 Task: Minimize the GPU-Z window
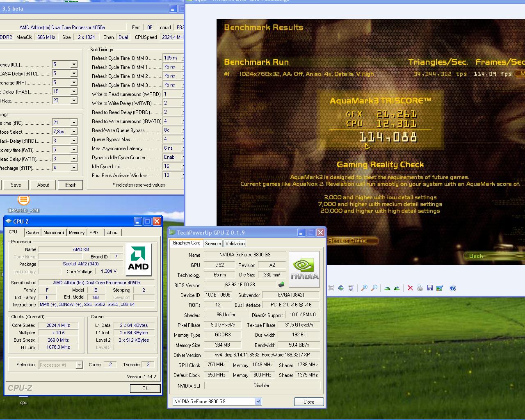tap(301, 233)
